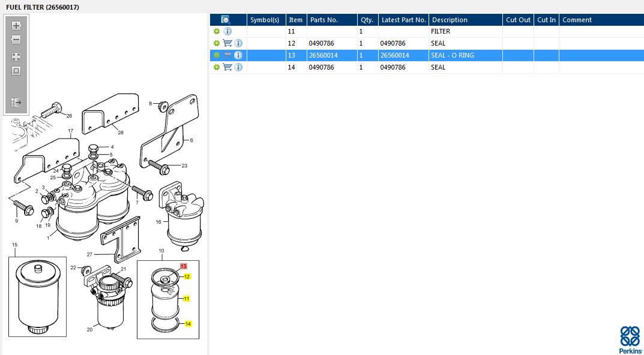Click green gear icon for item 14 SEAL

click(x=217, y=67)
